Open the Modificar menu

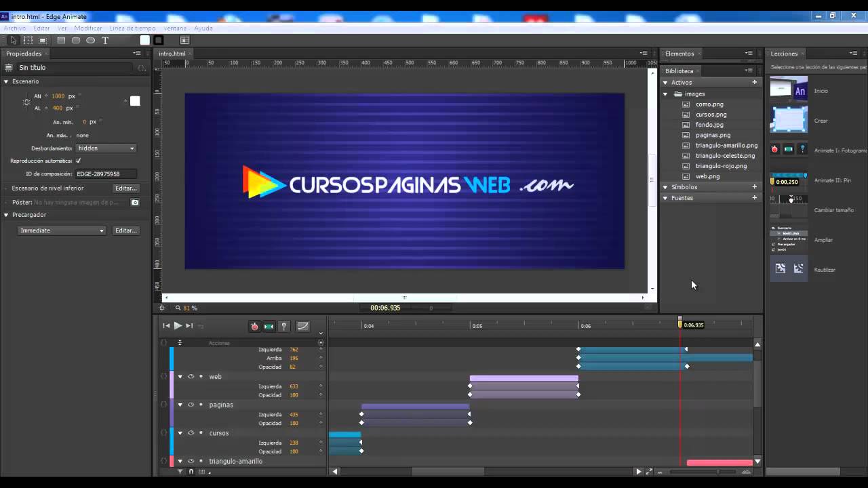click(88, 28)
